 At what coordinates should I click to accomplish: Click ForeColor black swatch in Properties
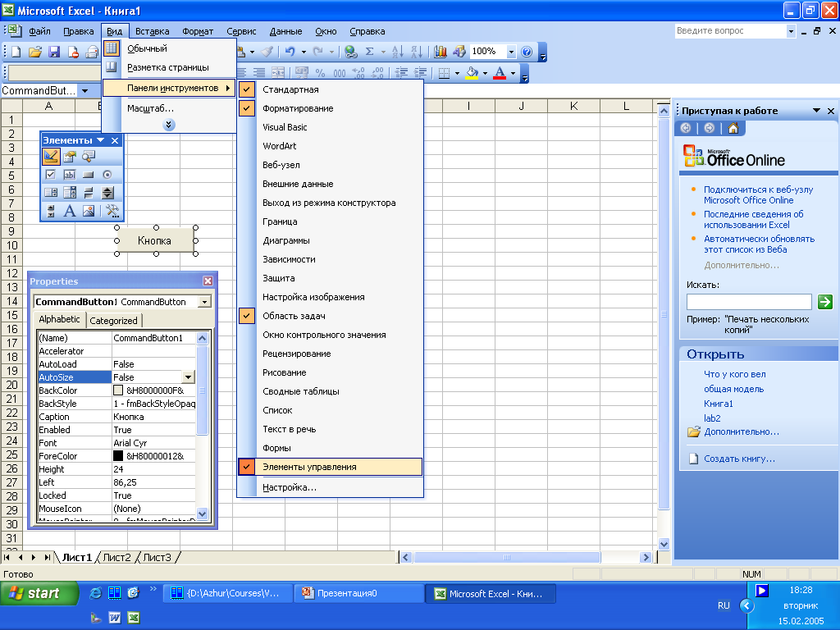click(x=118, y=456)
